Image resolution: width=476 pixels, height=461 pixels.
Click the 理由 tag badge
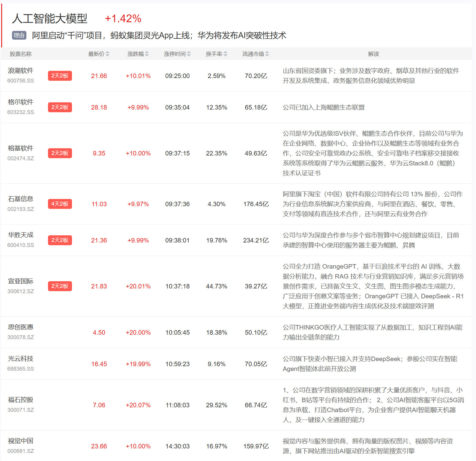[x=19, y=35]
